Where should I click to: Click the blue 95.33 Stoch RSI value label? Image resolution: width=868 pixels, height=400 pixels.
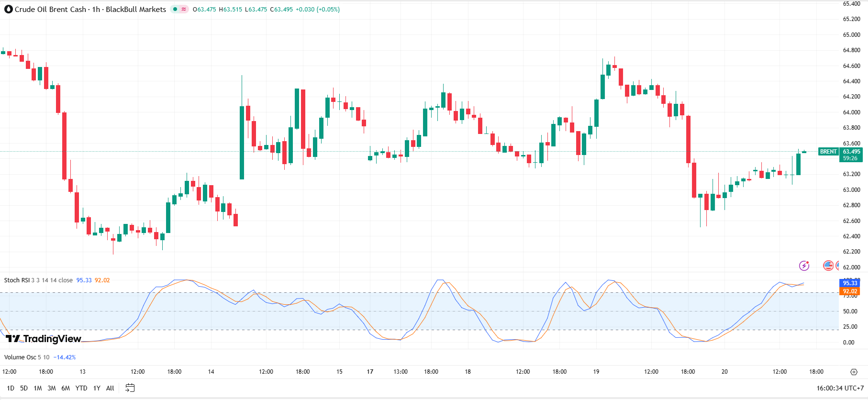tap(850, 283)
